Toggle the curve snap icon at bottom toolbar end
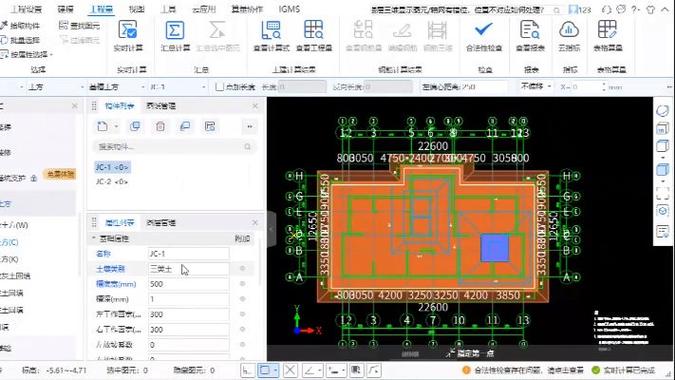The width and height of the screenshot is (675, 380). pos(374,370)
